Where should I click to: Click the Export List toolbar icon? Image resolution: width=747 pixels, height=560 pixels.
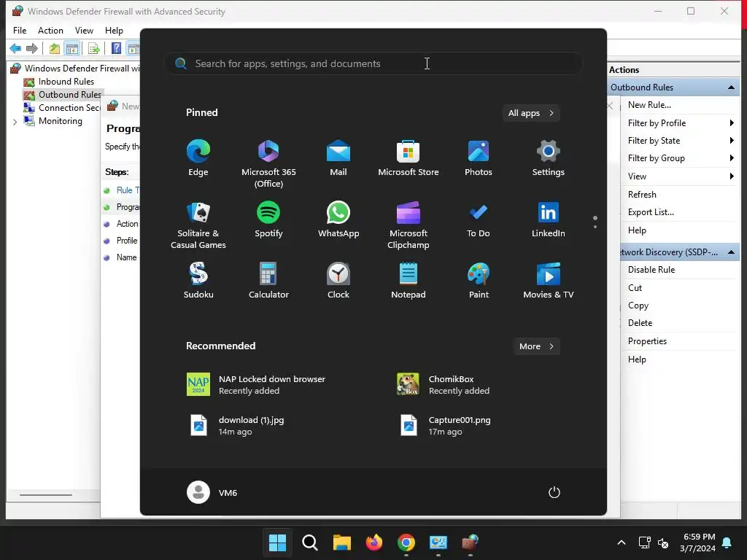(94, 48)
